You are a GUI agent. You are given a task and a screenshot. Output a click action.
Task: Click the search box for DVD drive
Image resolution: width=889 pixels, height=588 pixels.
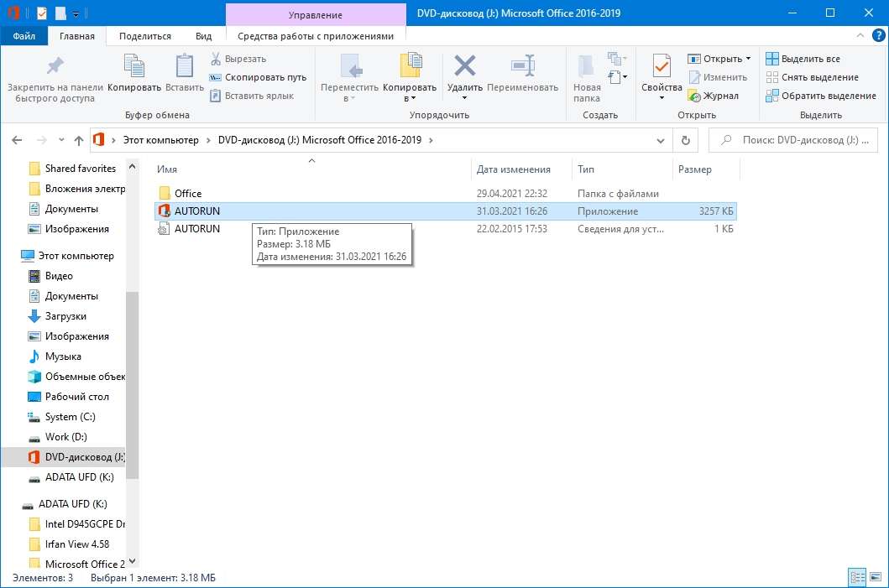[x=797, y=140]
